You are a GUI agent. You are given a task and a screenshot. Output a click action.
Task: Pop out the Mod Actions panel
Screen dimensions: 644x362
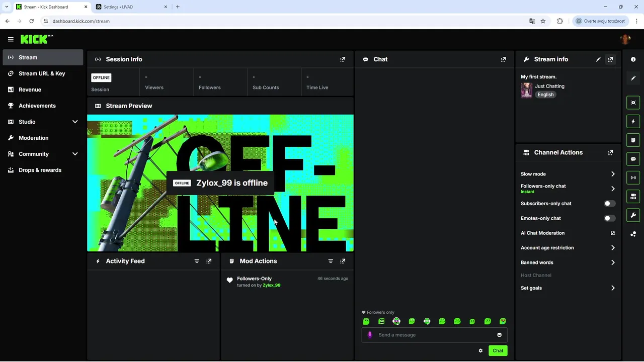[343, 261]
